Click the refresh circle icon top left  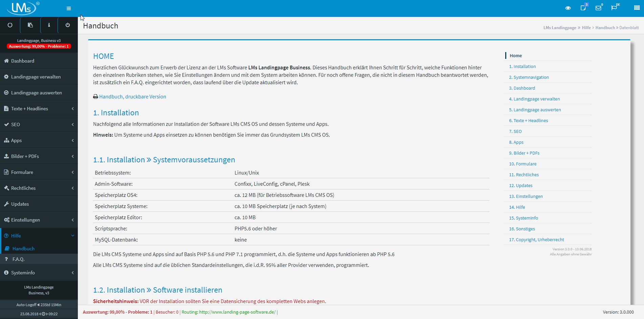[10, 25]
